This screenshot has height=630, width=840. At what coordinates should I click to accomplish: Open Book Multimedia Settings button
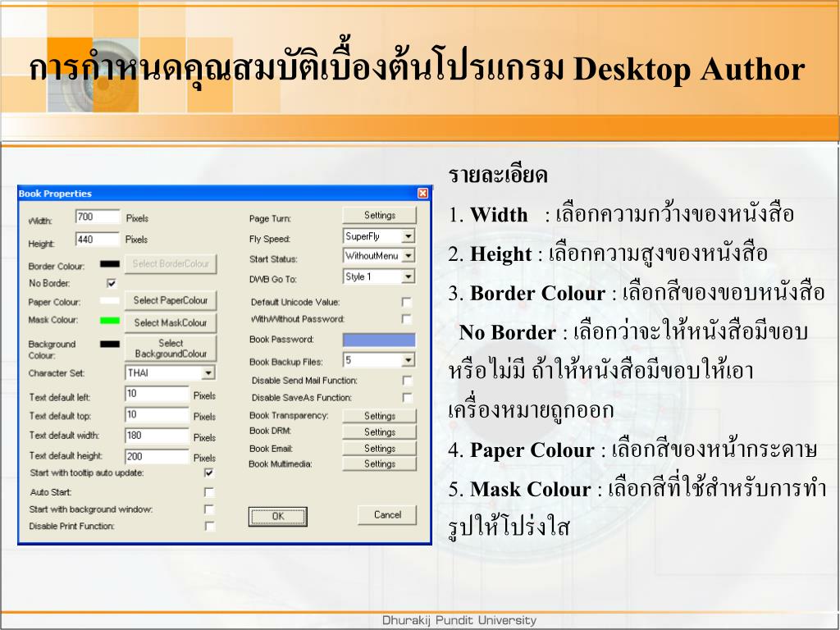coord(379,464)
